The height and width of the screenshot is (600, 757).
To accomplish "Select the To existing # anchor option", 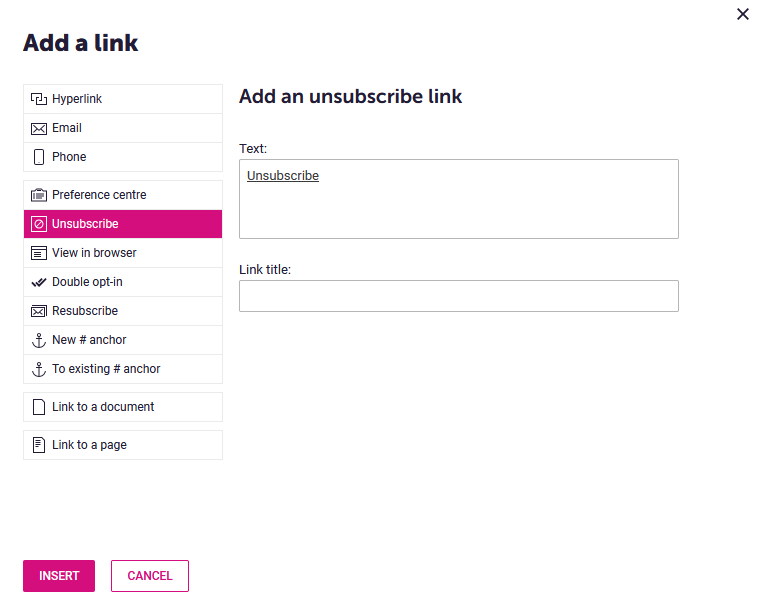I will (123, 369).
